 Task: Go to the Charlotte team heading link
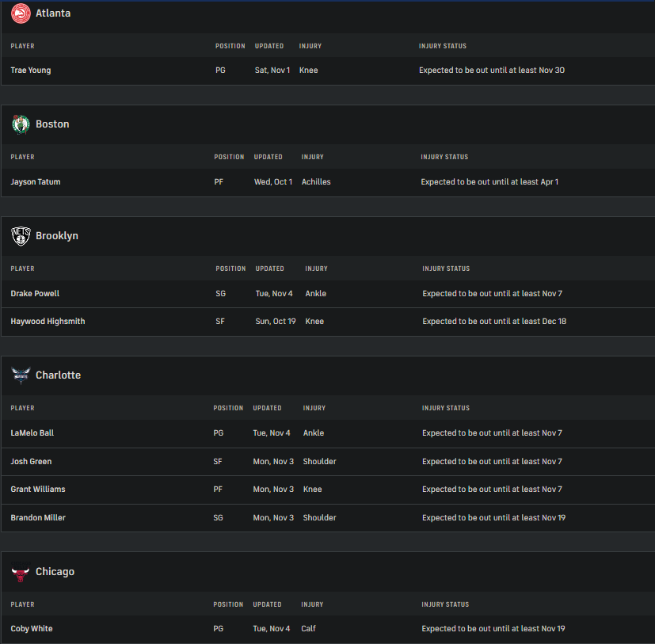coord(58,375)
